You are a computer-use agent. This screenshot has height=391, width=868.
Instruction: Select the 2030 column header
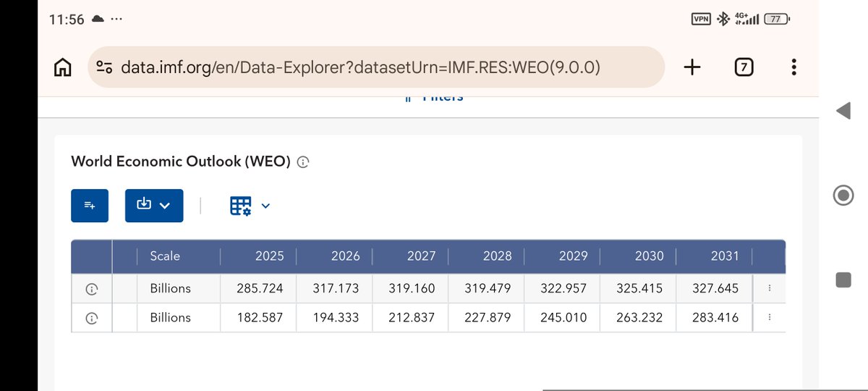click(x=639, y=256)
